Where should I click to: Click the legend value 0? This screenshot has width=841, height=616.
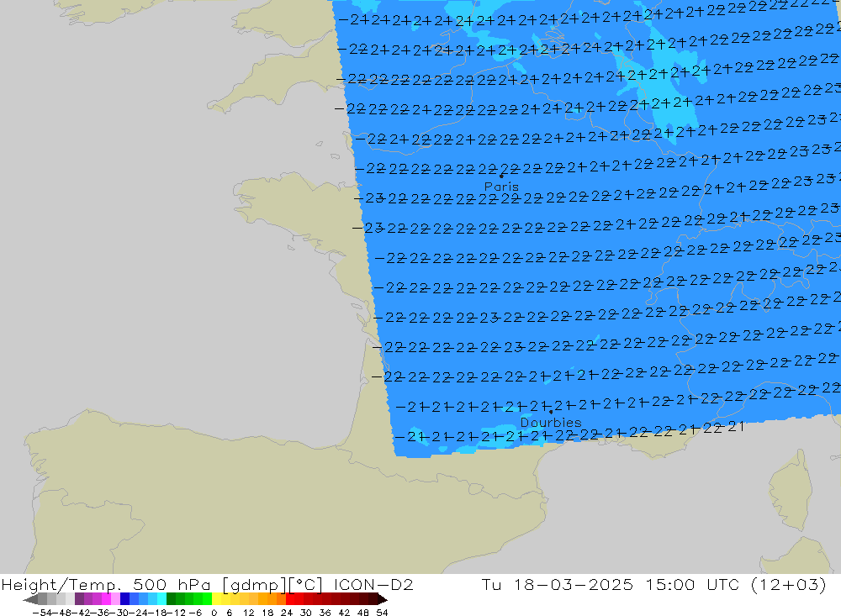coord(214,613)
